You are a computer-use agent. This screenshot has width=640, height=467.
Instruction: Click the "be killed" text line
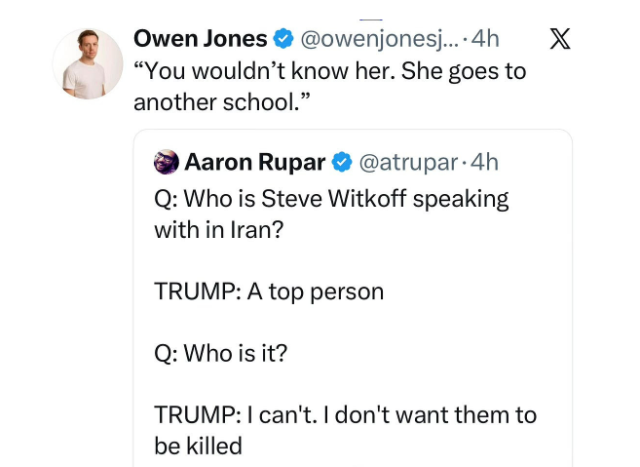click(198, 446)
